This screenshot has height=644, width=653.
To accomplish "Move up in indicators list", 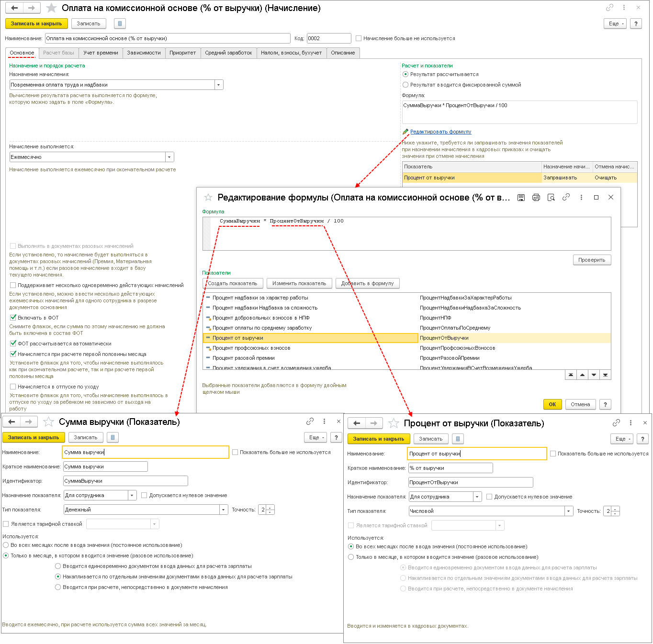I will pyautogui.click(x=582, y=375).
